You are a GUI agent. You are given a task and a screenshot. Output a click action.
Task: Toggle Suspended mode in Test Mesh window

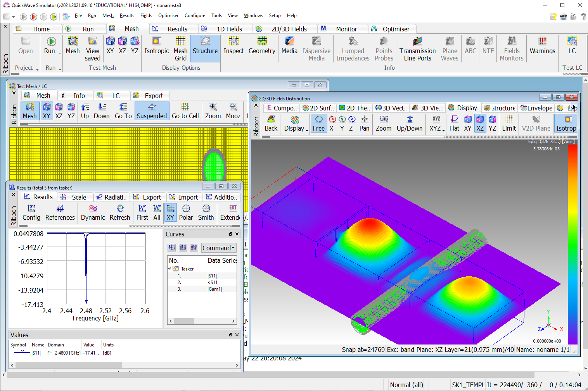152,111
